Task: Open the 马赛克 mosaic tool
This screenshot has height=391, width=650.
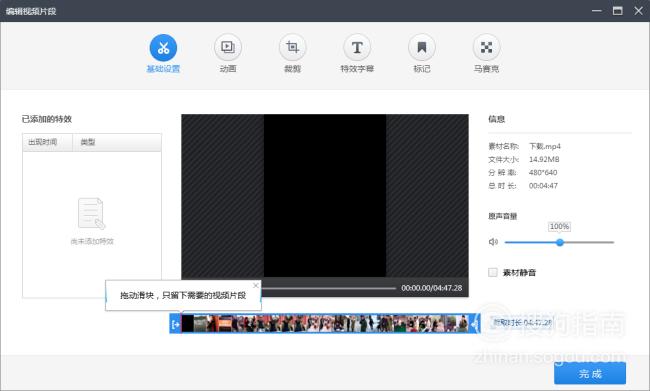Action: pyautogui.click(x=486, y=48)
